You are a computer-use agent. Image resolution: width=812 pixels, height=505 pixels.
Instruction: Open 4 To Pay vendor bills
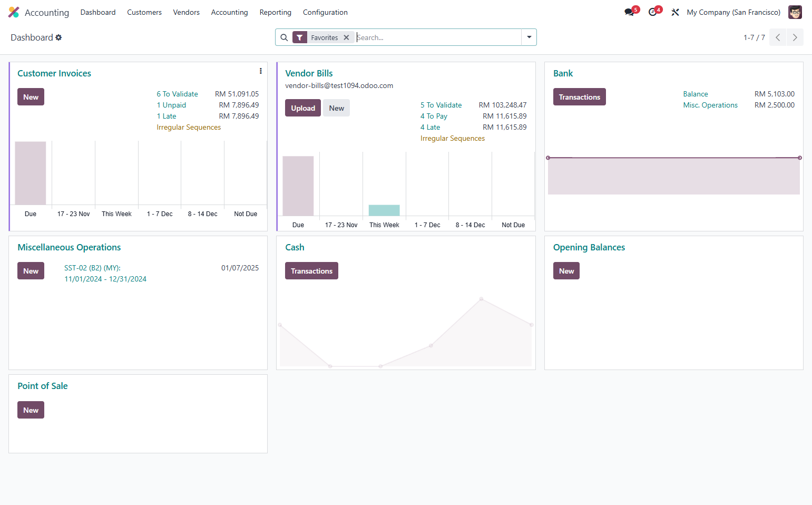point(434,116)
